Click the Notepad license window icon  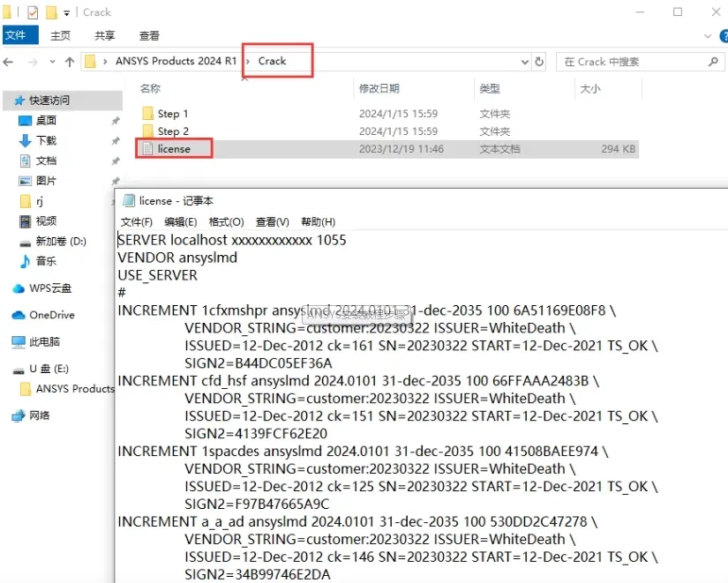pyautogui.click(x=129, y=200)
